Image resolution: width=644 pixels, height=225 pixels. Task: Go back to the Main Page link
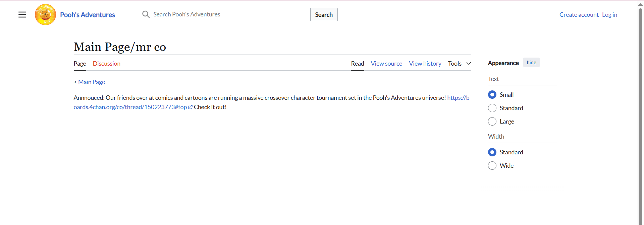pos(92,82)
